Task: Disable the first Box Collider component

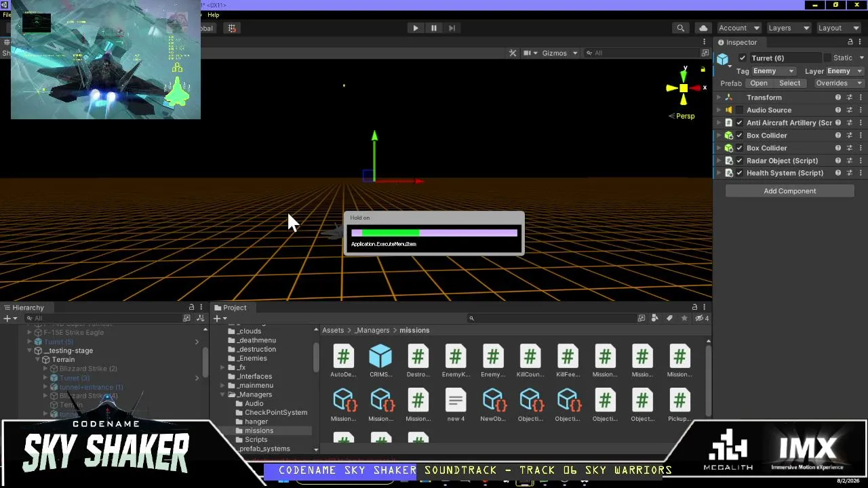Action: (x=740, y=136)
